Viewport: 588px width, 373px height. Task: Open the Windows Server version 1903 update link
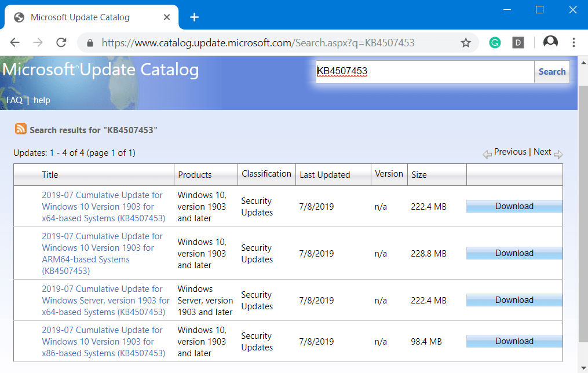pos(106,300)
